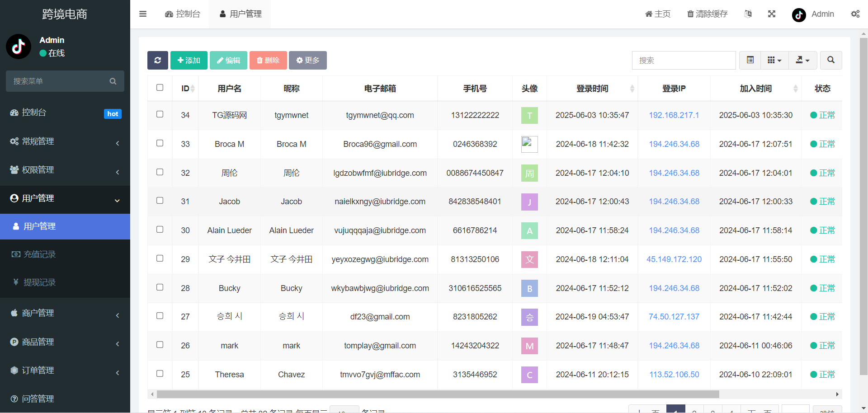Click the card view icon near search box

(750, 60)
